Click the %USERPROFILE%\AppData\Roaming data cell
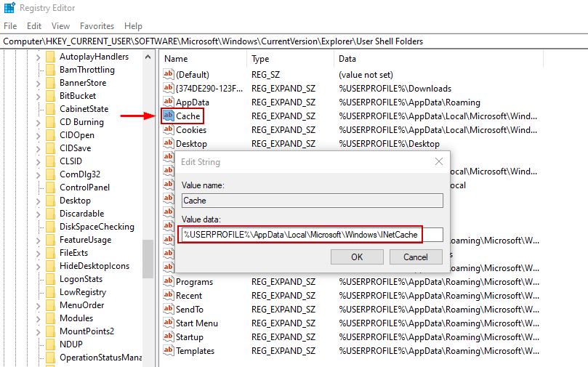This screenshot has height=367, width=588. click(409, 102)
